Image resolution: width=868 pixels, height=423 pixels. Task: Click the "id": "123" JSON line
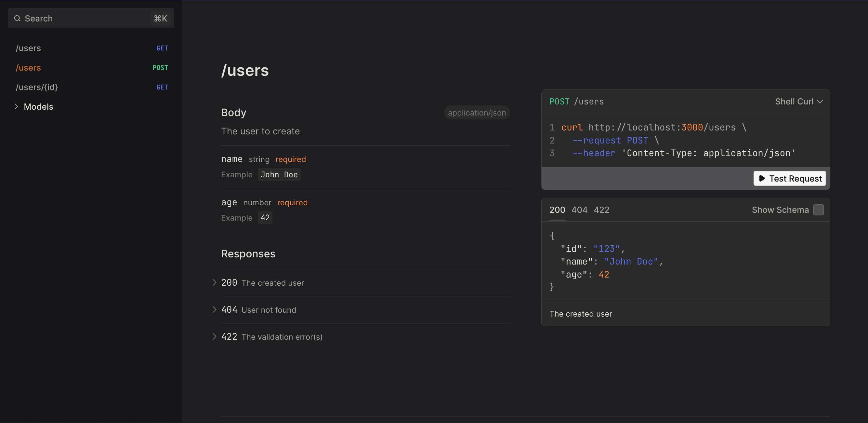[x=592, y=249]
